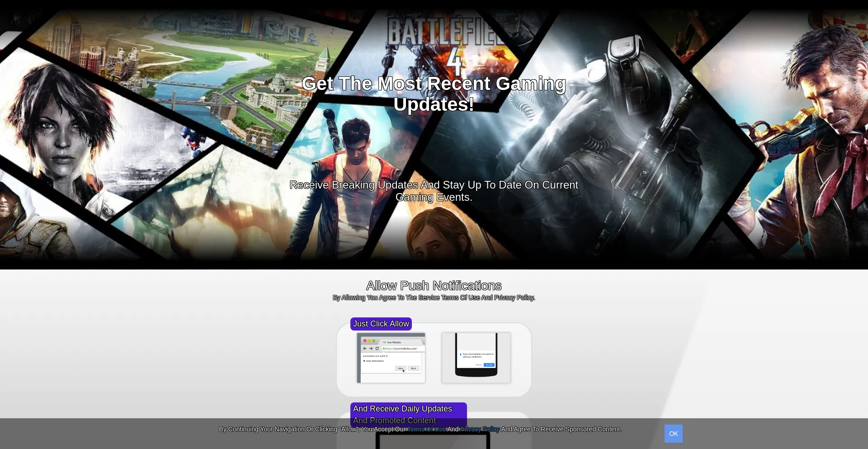Viewport: 868px width, 449px height.
Task: Click the blue OK button
Action: [673, 434]
